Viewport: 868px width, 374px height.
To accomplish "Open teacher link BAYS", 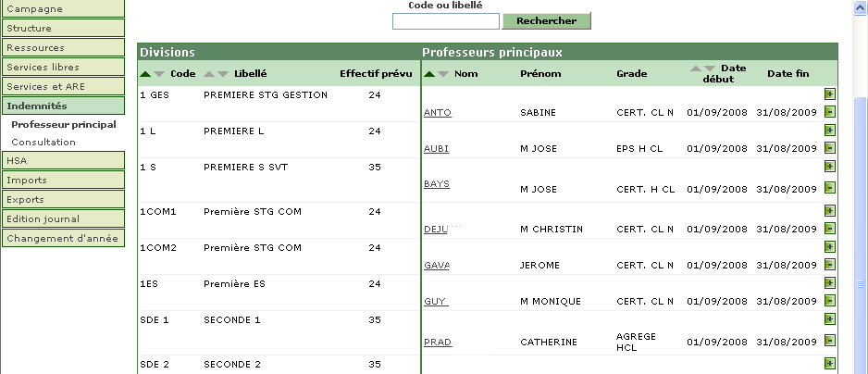I will (437, 184).
